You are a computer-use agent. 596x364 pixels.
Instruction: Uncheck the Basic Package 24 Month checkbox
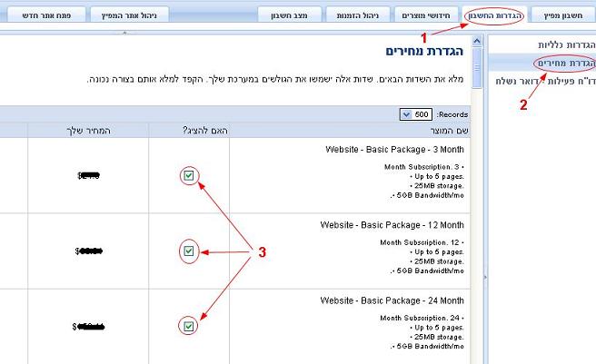click(188, 326)
